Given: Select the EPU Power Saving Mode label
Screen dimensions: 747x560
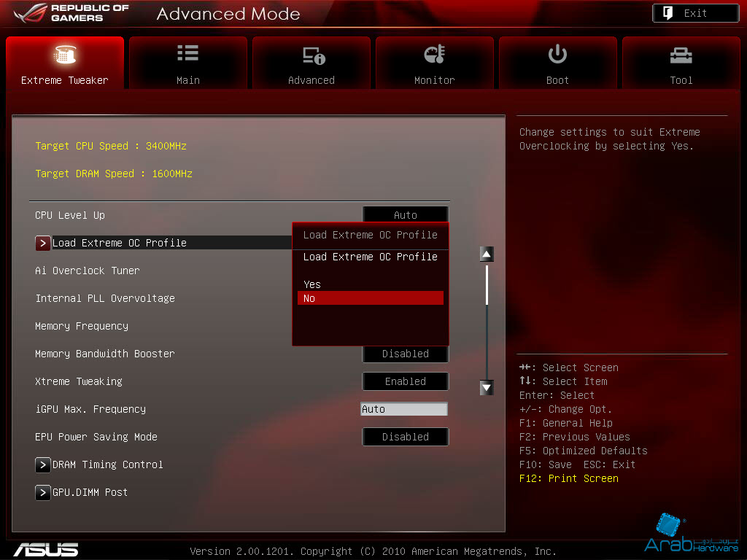Looking at the screenshot, I should point(96,437).
